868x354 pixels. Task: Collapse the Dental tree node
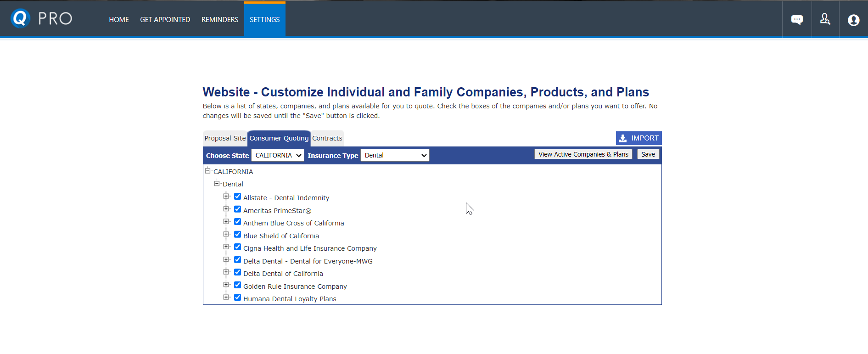coord(217,183)
